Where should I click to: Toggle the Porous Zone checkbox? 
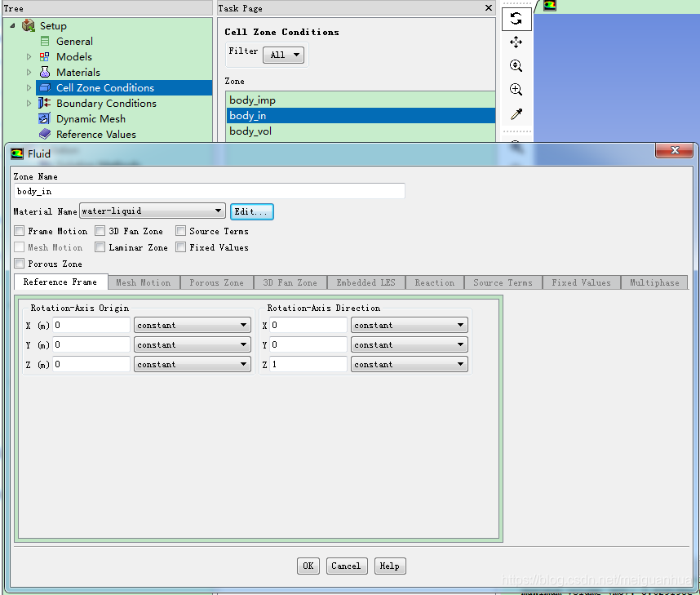click(20, 264)
